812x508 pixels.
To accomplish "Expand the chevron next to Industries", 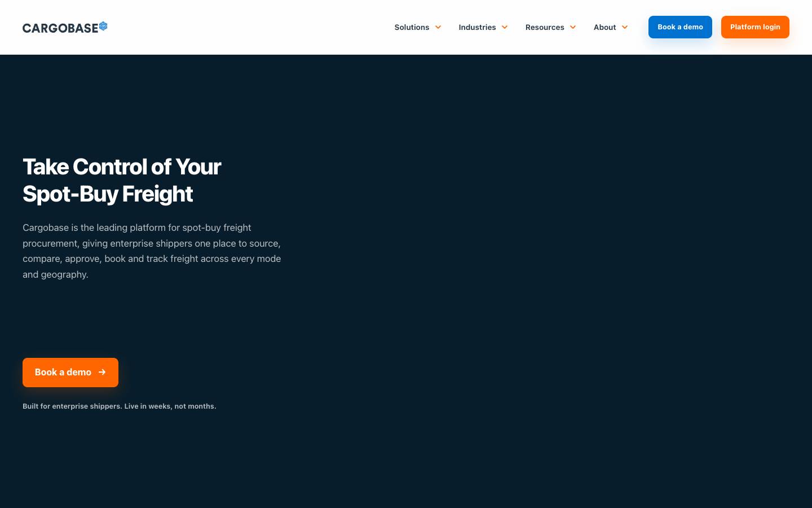I will point(505,27).
